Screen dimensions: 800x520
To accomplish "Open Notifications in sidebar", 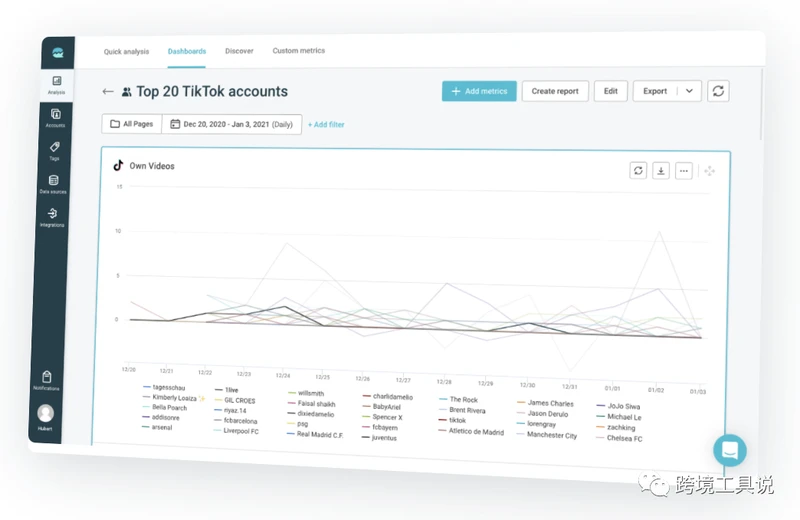I will click(46, 381).
